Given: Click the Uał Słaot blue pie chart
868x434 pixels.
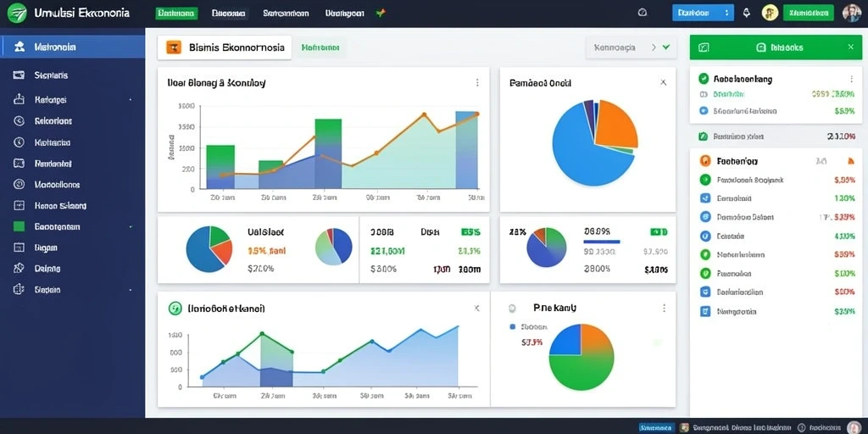Looking at the screenshot, I should click(209, 249).
